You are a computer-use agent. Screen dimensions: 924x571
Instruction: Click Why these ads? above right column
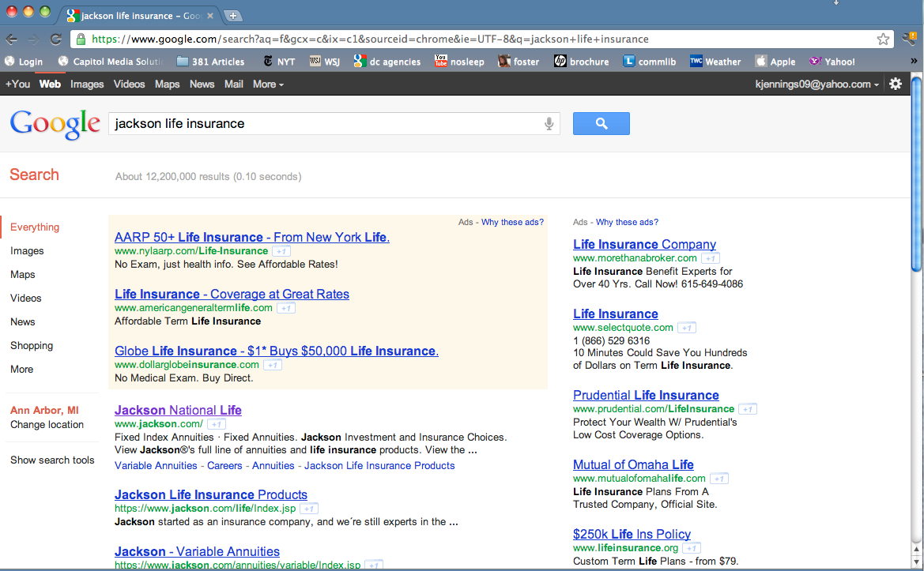[x=627, y=222]
